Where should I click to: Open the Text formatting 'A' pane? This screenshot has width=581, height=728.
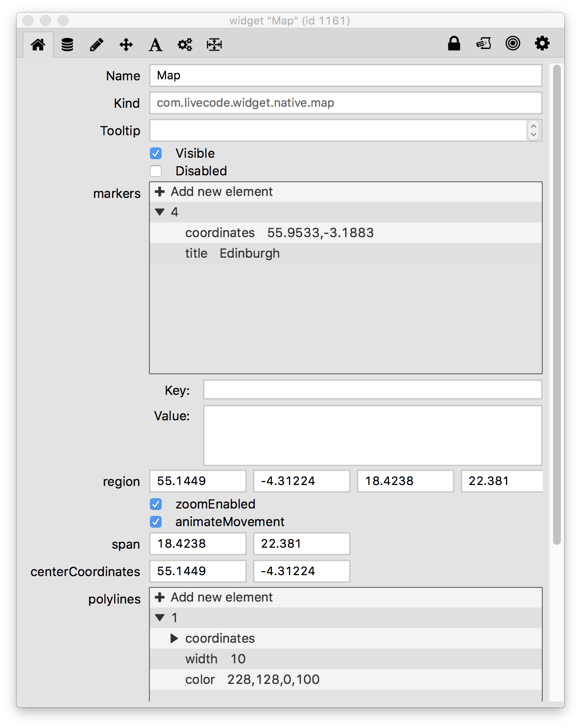click(x=155, y=45)
